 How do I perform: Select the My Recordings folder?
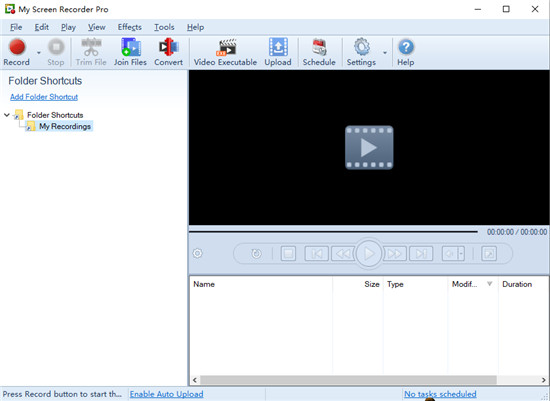(x=65, y=126)
